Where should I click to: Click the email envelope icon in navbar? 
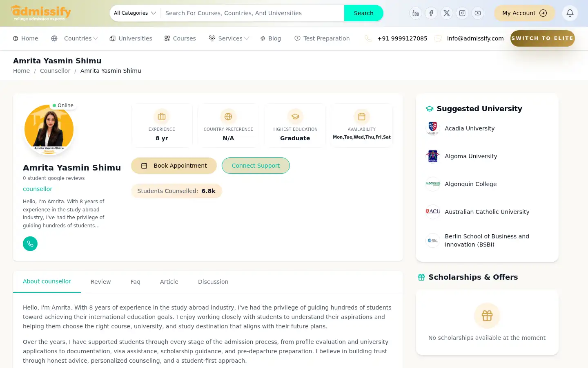point(438,38)
